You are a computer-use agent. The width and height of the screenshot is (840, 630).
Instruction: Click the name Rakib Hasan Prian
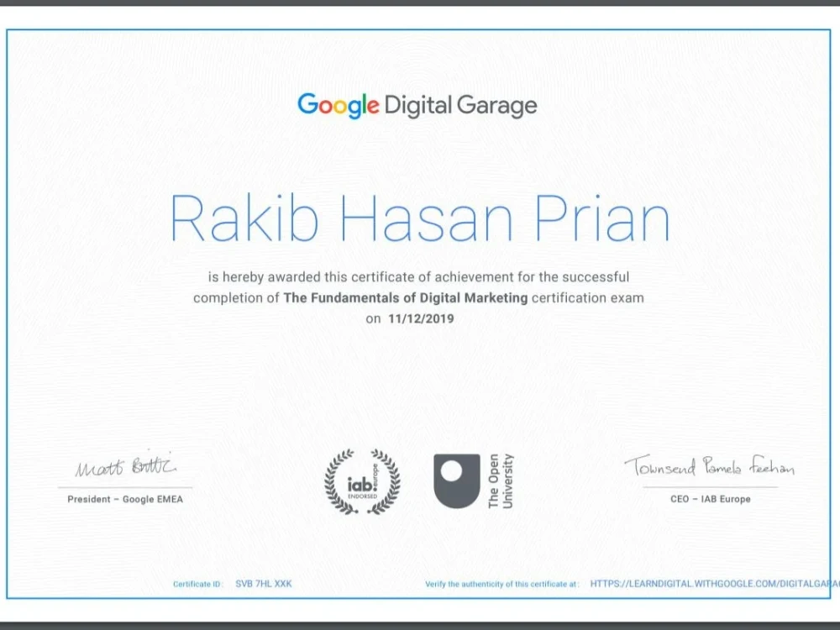420,218
